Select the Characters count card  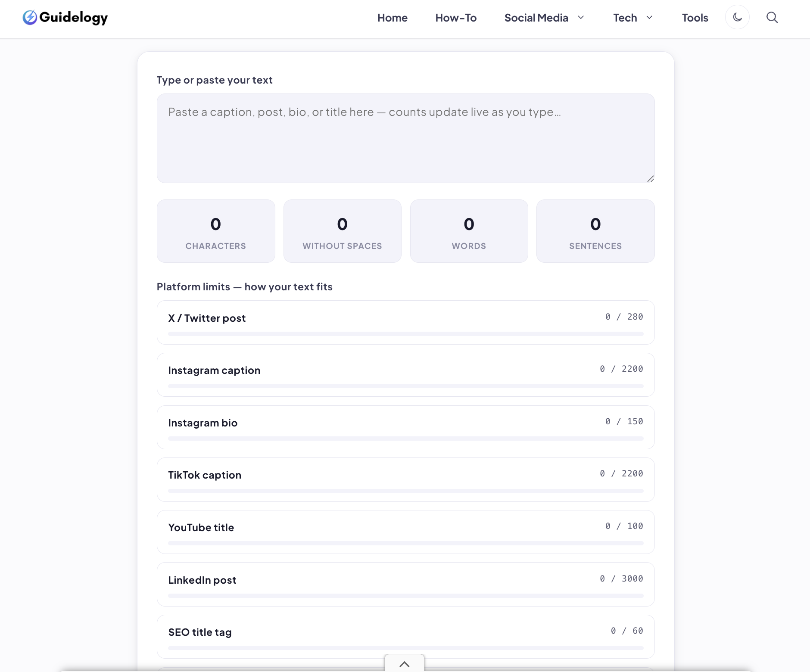[216, 231]
